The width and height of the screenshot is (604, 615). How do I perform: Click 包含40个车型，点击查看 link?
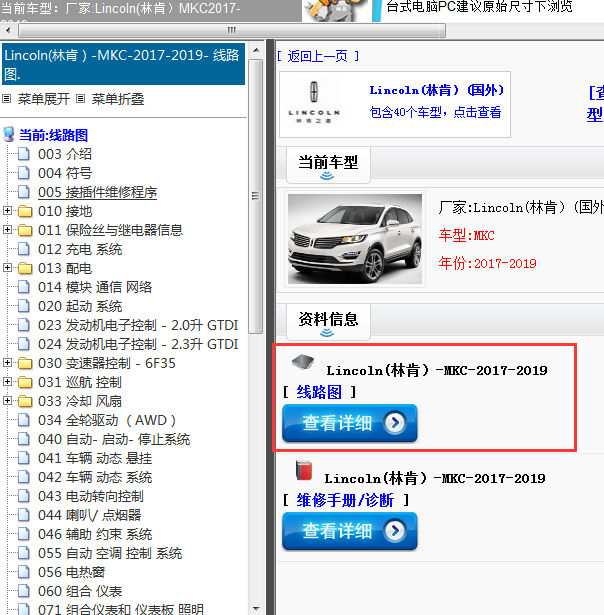coord(435,112)
